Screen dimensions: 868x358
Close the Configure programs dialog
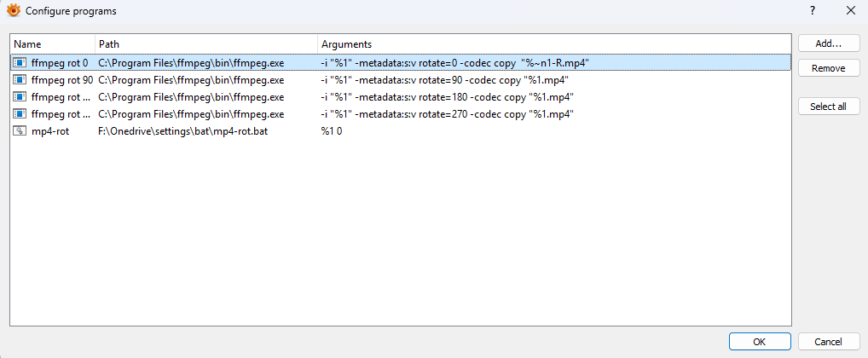850,11
